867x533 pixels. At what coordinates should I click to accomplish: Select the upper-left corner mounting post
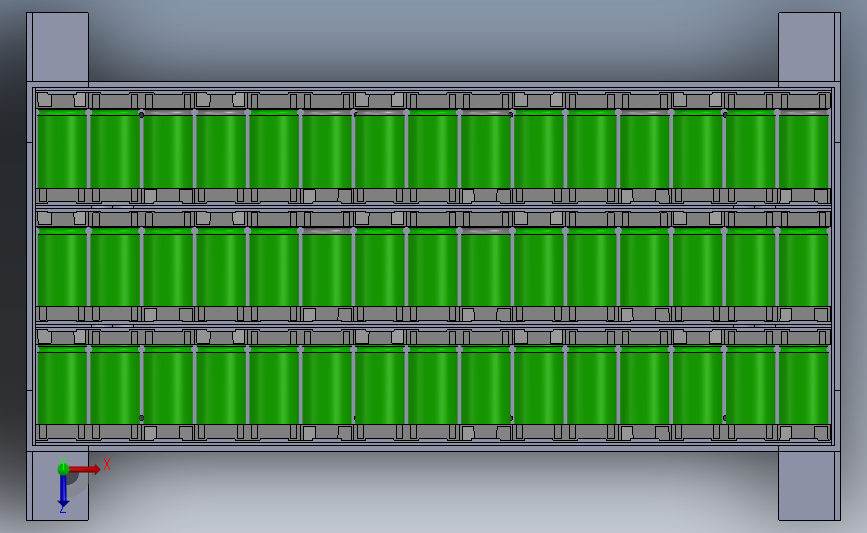[58, 48]
